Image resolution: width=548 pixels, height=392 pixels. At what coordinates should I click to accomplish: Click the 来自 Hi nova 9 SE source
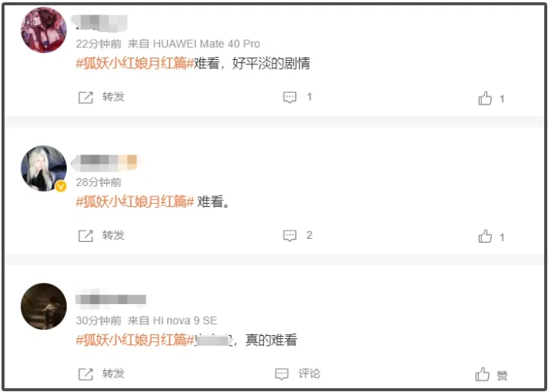point(172,321)
